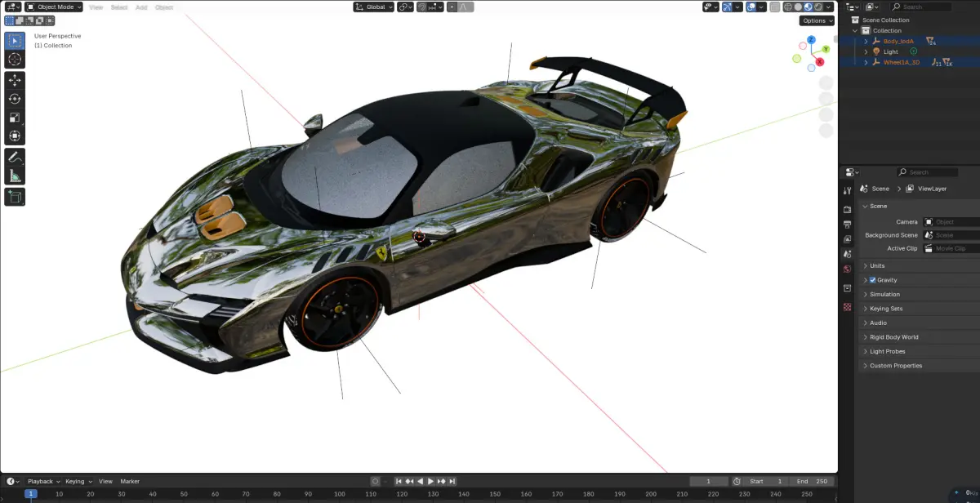This screenshot has width=980, height=503.
Task: Click the timeline End frame field
Action: [813, 482]
